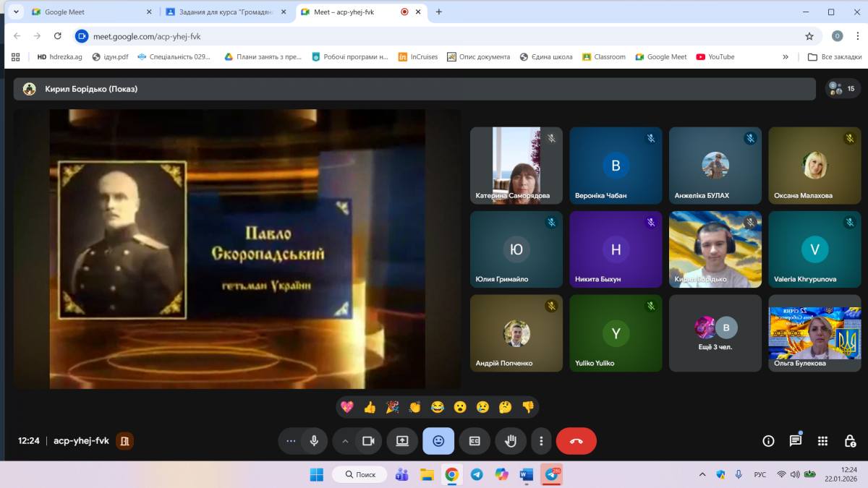Toggle the camera on or off
Image resolution: width=868 pixels, height=488 pixels.
368,441
